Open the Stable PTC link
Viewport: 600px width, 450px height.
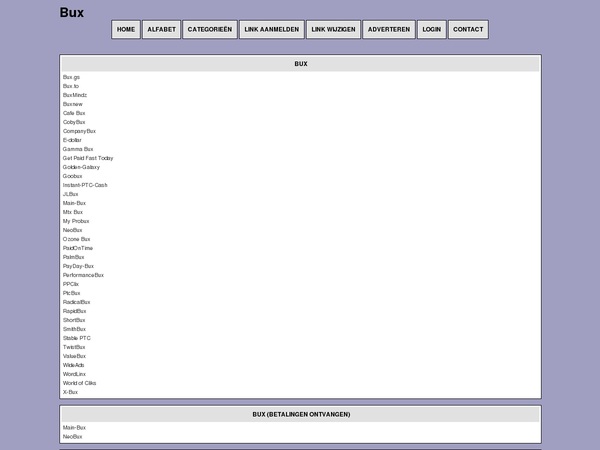coord(77,338)
